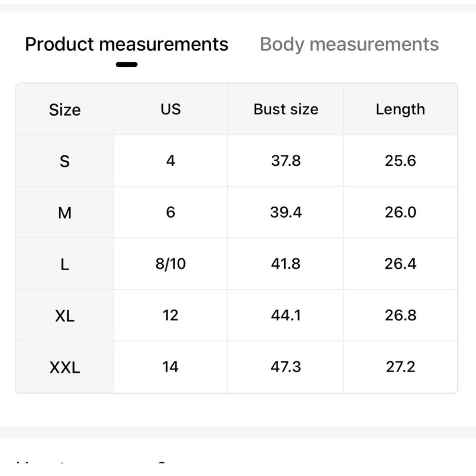Switch to the Body measurements tab
This screenshot has height=476, width=476.
[349, 44]
